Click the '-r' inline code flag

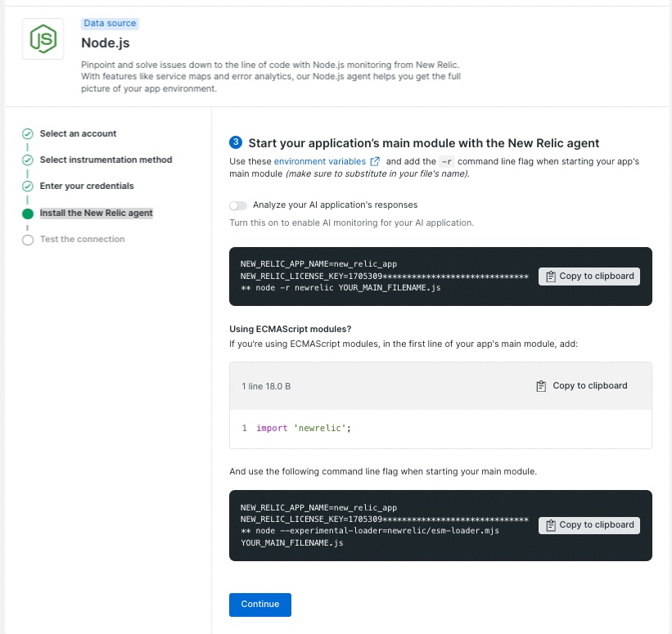pos(447,161)
